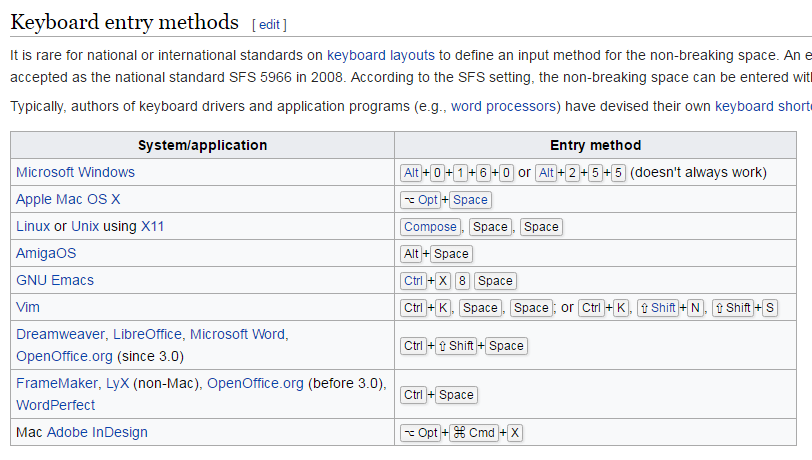Viewport: 812px width, 460px height.
Task: Open the word processors link
Action: (503, 106)
